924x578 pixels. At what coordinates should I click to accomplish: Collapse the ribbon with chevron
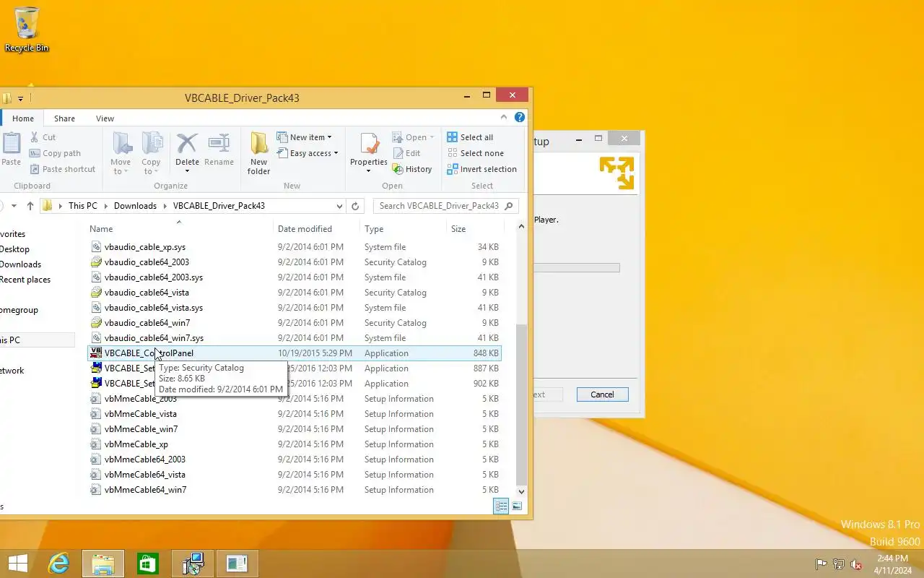[504, 117]
